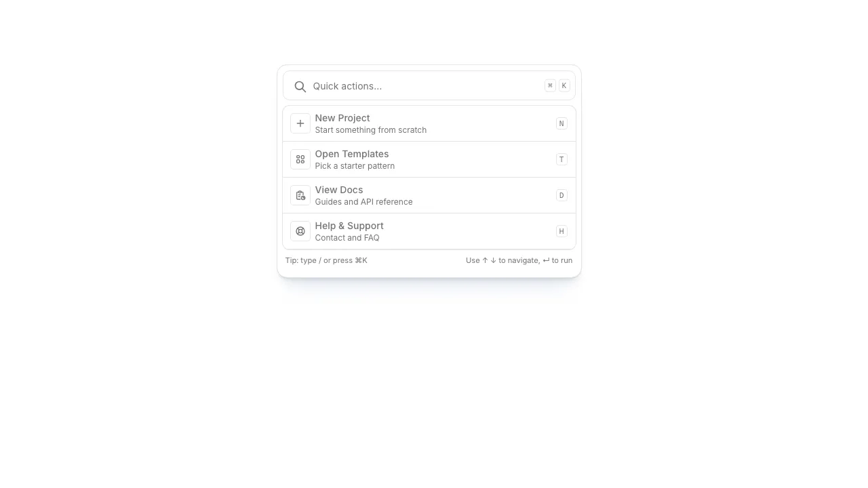Viewport: 868px width, 488px height.
Task: Click the magnifying glass search icon
Action: (300, 86)
